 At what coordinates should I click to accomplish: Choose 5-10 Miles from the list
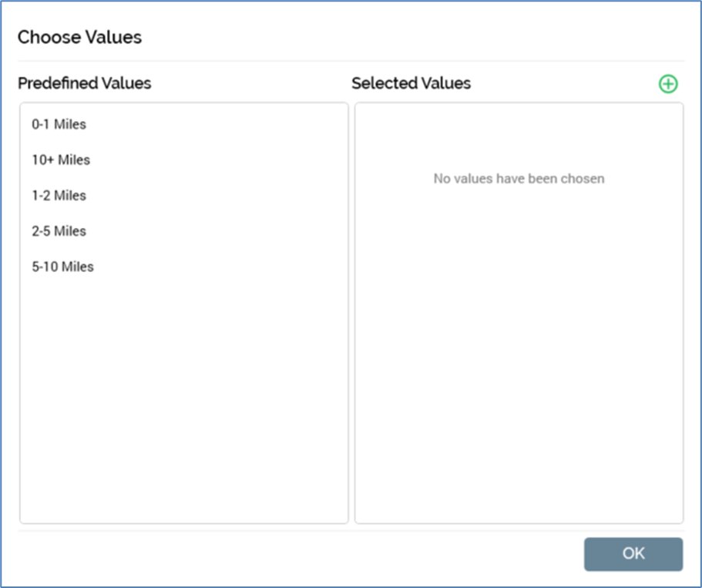pos(63,267)
